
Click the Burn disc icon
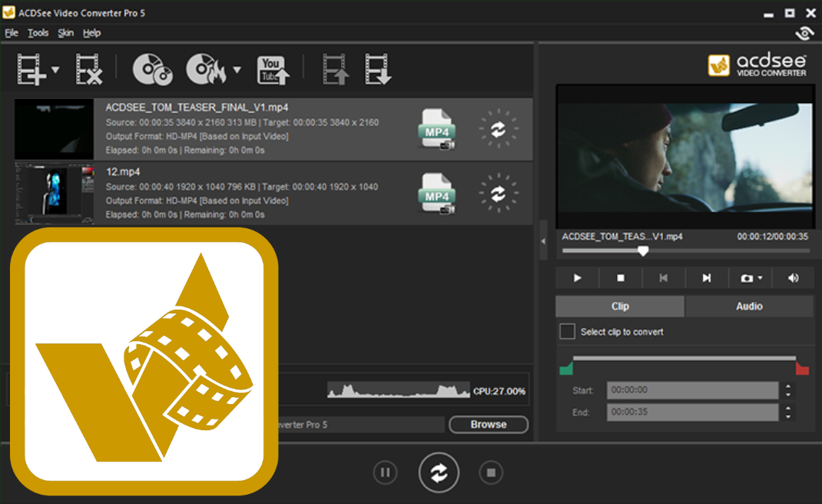coord(206,69)
